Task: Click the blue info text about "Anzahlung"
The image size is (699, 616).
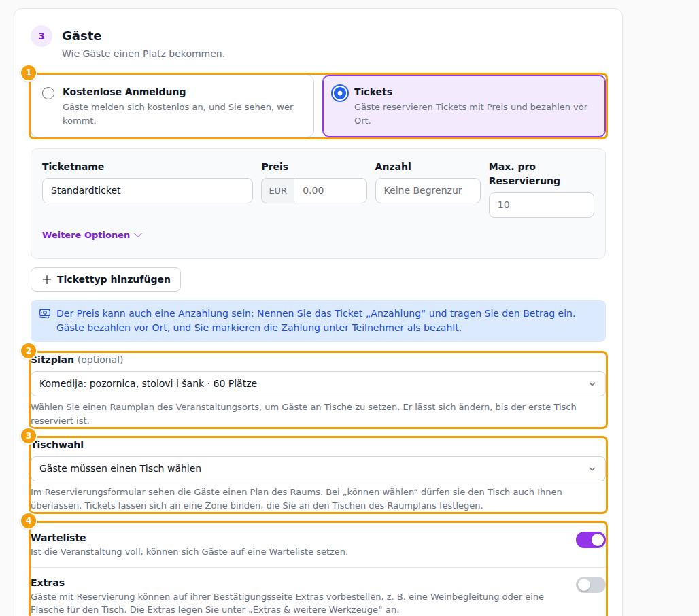Action: (x=316, y=320)
